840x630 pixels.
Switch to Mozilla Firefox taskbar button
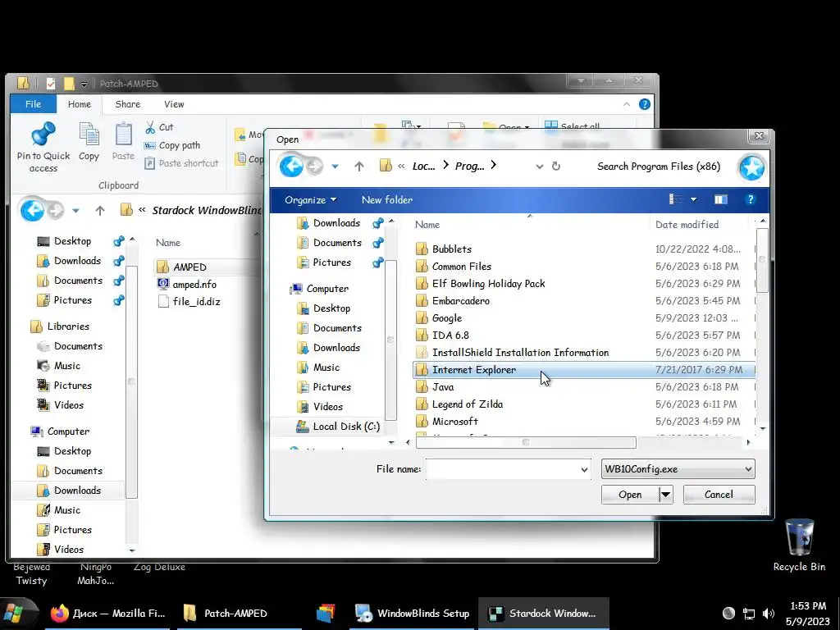coord(107,614)
